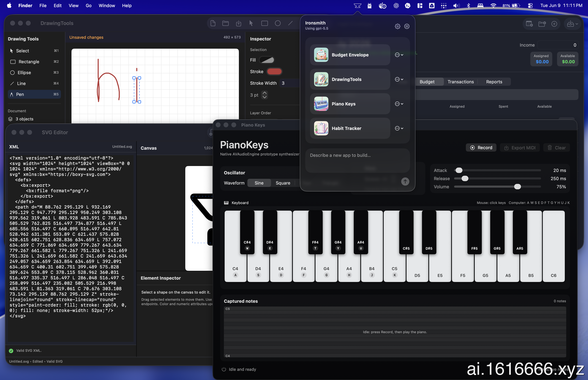
Task: Expand Habit Tracker options dropdown
Action: (399, 128)
